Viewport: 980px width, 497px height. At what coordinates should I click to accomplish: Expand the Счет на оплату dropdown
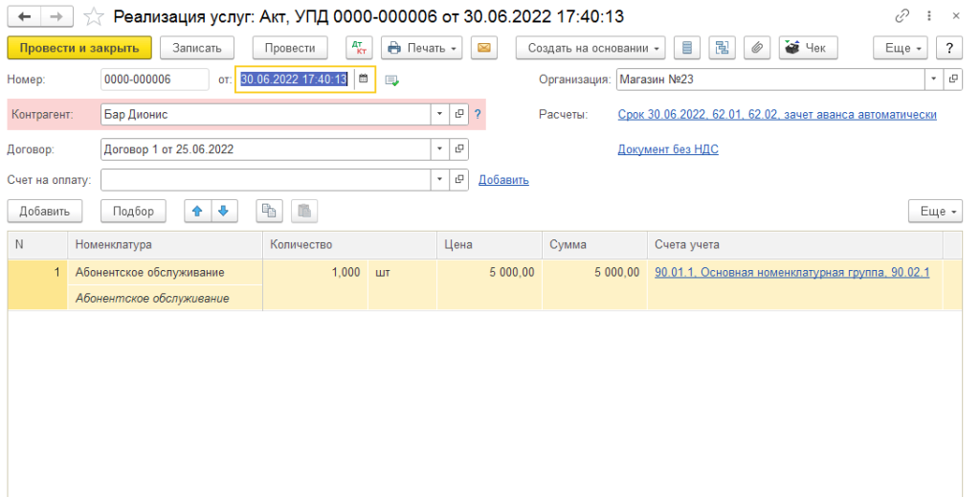pos(439,179)
